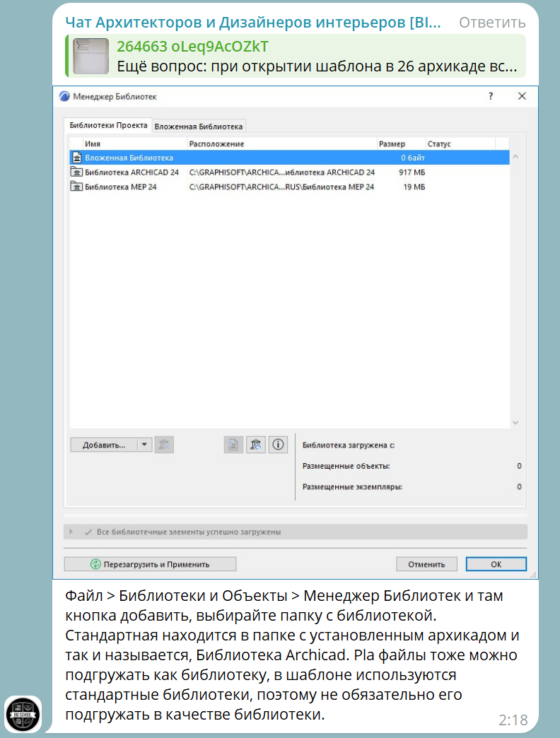Click the help question mark in title bar

point(491,96)
